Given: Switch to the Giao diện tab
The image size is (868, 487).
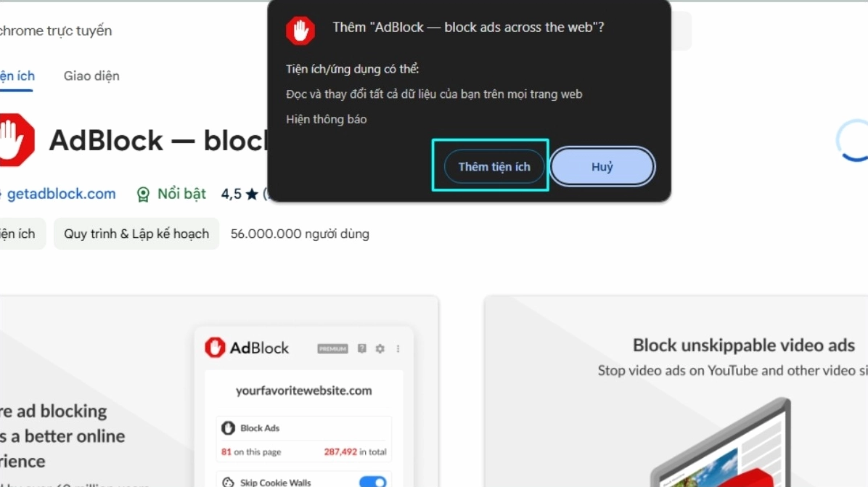Looking at the screenshot, I should click(91, 75).
